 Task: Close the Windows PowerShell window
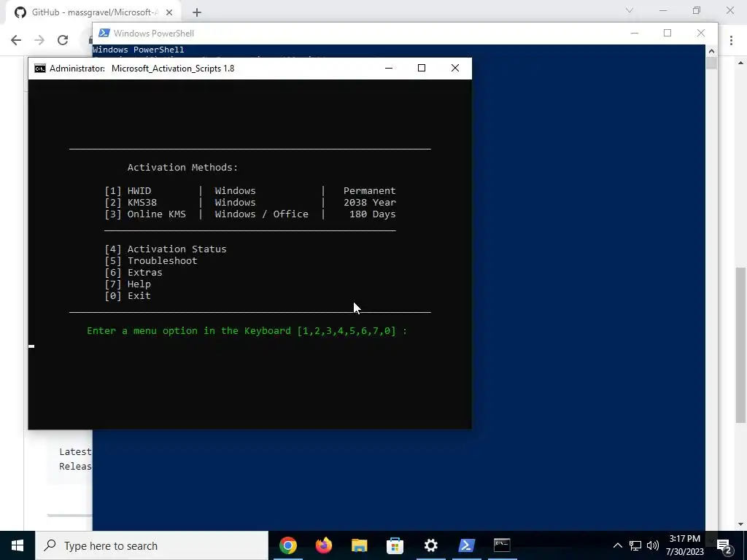(701, 33)
